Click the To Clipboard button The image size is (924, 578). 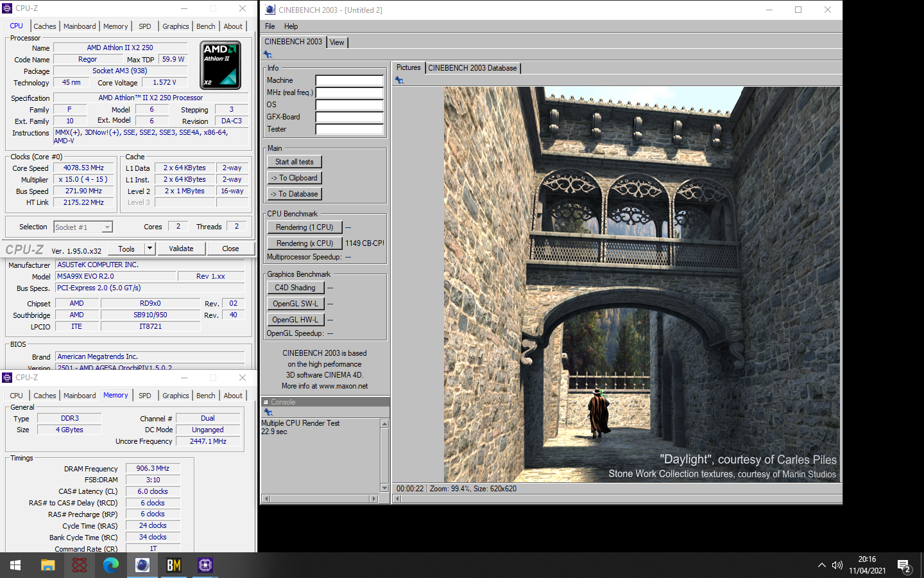tap(295, 178)
